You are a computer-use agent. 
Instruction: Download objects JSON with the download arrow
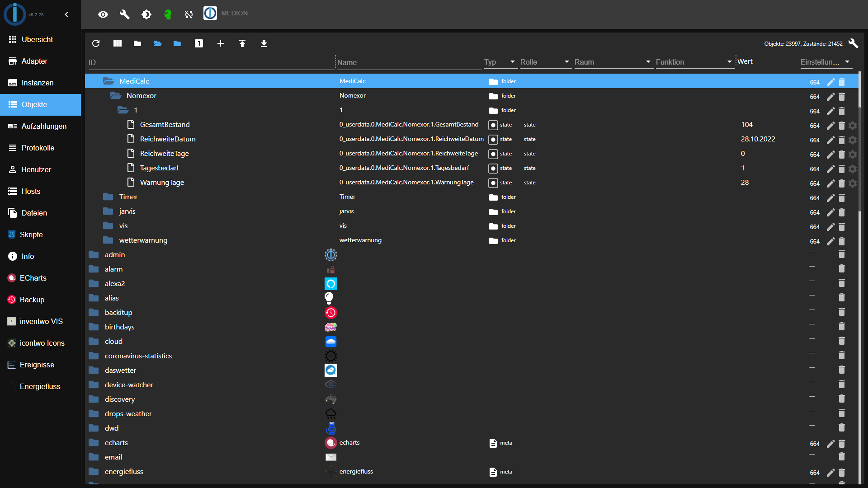pyautogui.click(x=264, y=43)
